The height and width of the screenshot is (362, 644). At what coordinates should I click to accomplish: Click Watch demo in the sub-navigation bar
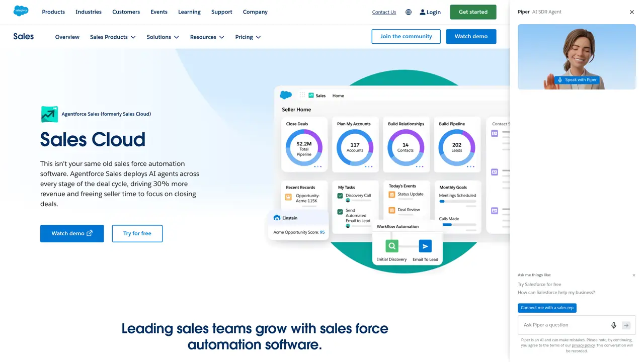(x=471, y=36)
